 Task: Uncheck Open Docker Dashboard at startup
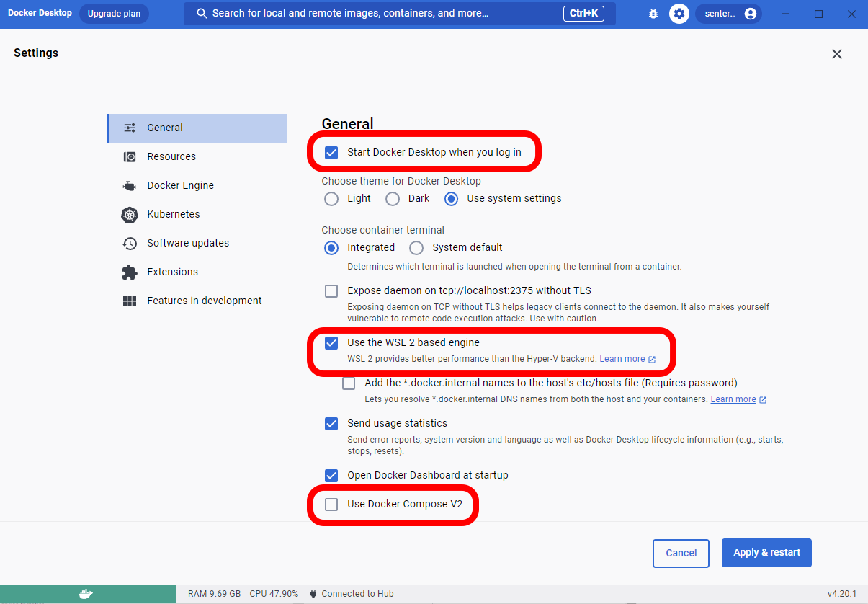[x=331, y=475]
